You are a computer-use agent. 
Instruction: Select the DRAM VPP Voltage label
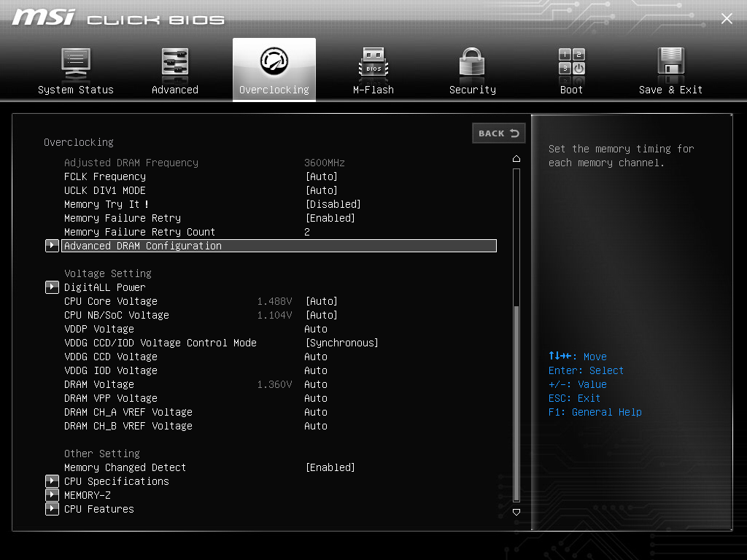point(111,398)
